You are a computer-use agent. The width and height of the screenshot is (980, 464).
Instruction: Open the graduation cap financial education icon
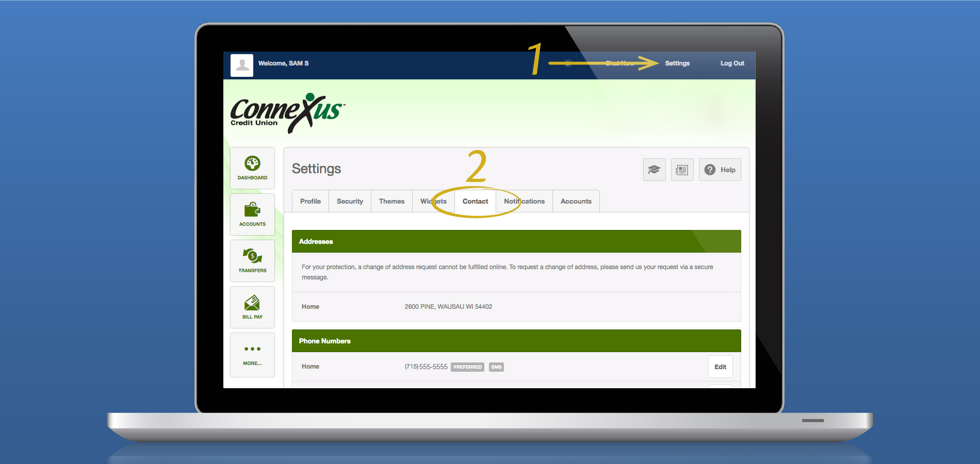(x=654, y=169)
